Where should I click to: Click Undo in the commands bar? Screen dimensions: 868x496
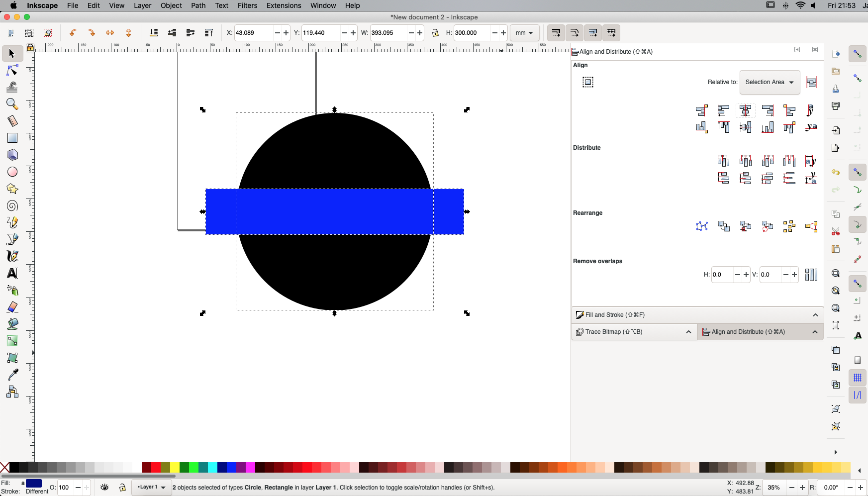pyautogui.click(x=836, y=172)
